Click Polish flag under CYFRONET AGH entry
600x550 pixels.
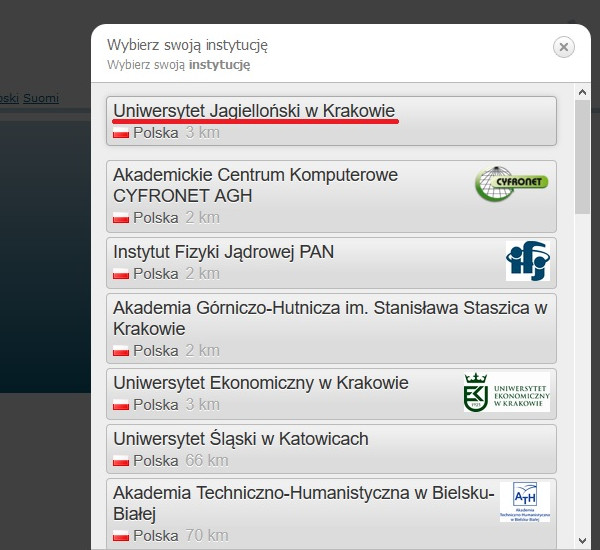pyautogui.click(x=121, y=217)
